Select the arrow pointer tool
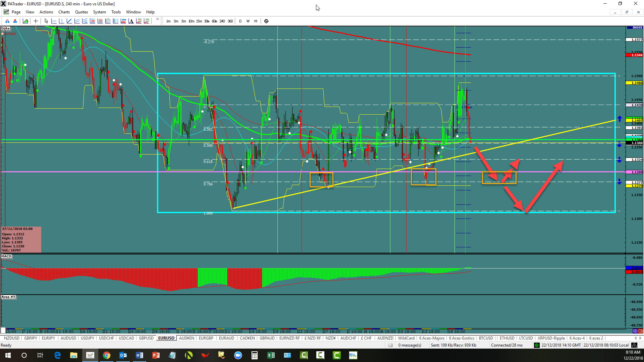 tap(46, 21)
